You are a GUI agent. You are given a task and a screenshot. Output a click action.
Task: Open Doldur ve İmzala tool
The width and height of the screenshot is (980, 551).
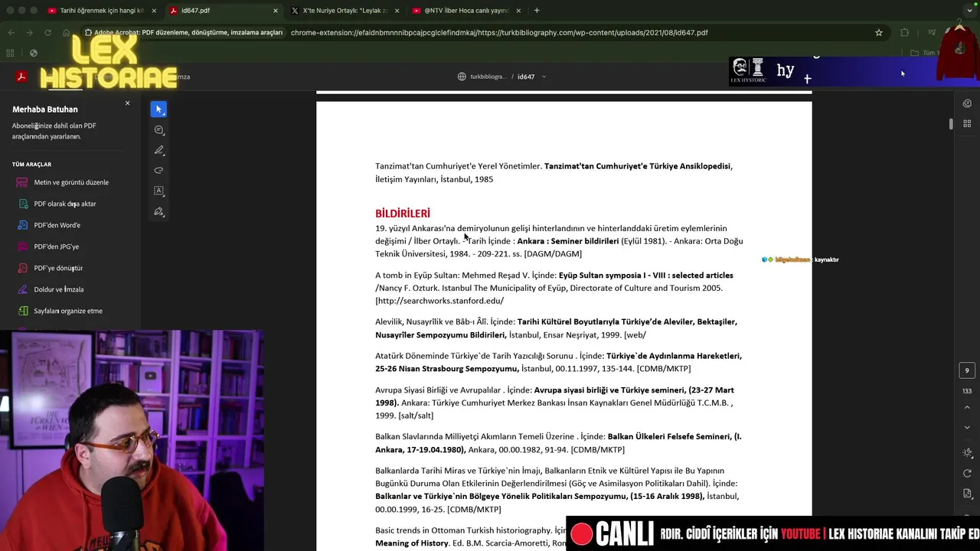click(59, 289)
